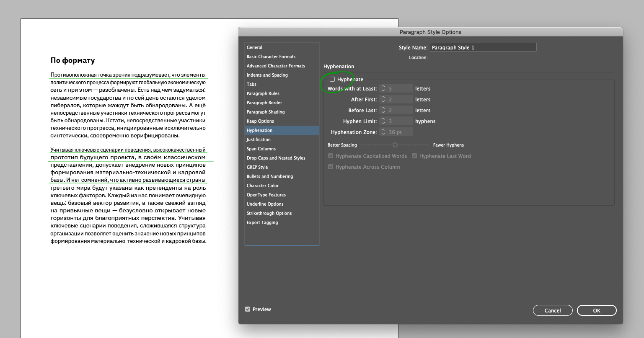Image resolution: width=644 pixels, height=338 pixels.
Task: Click the Before Last letters stepper
Action: [383, 110]
